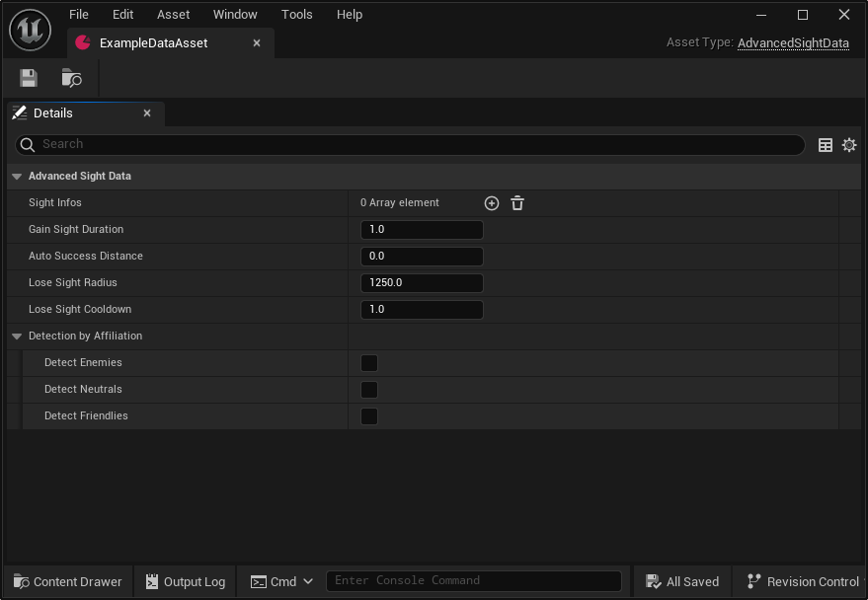Click the Gain Sight Duration label

76,230
